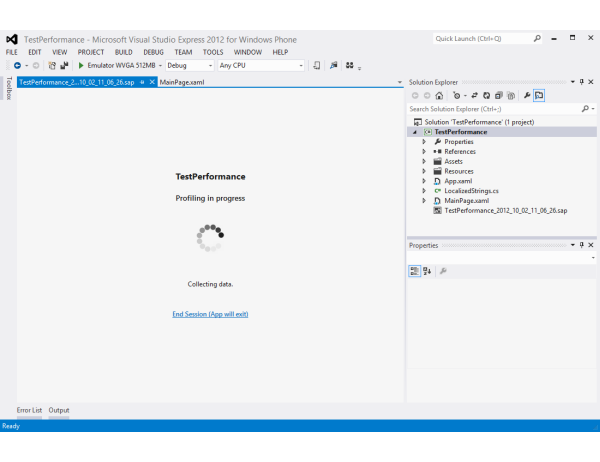Close the Solution Explorer panel
Viewport: 600px width, 462px height.
(591, 82)
